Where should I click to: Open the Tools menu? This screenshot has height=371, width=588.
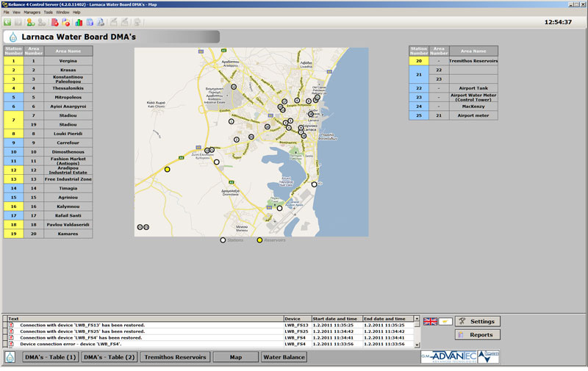pyautogui.click(x=48, y=12)
